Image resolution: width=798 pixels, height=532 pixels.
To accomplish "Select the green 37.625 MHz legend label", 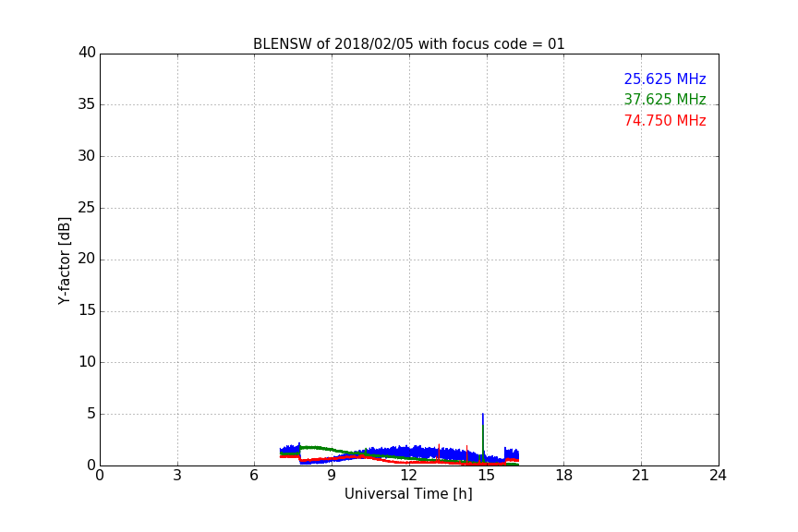I will [x=665, y=99].
